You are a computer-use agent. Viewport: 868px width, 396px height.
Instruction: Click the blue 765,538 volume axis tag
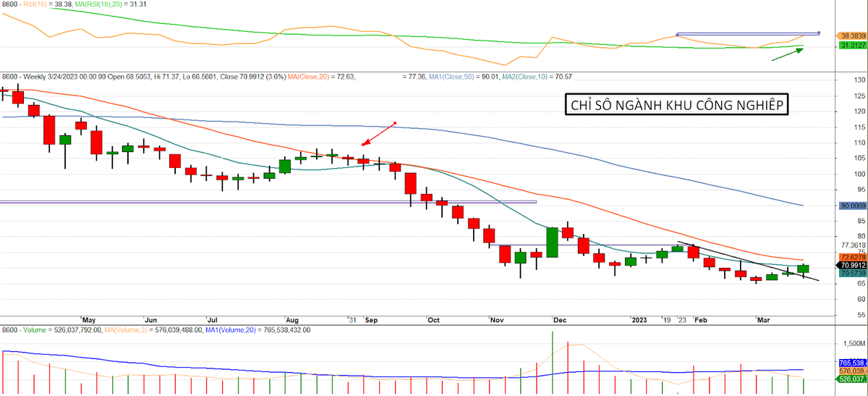tap(851, 363)
